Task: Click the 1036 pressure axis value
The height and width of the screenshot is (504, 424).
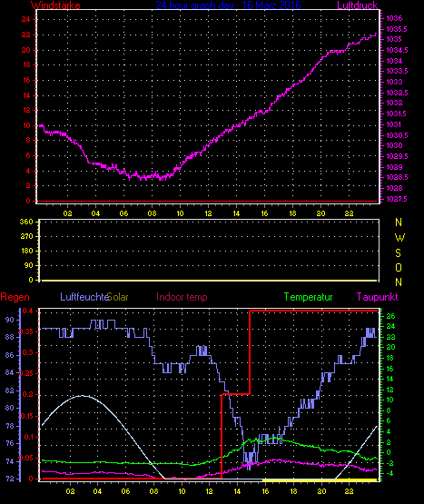Action: 394,19
